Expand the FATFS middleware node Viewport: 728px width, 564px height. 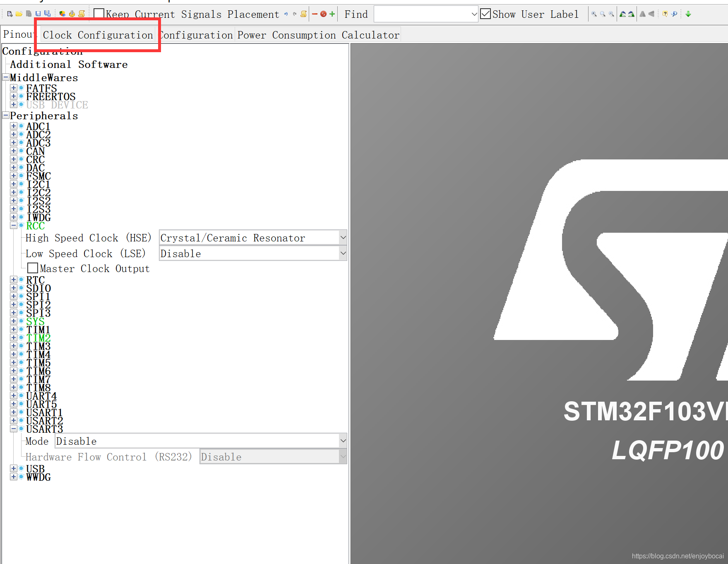point(14,88)
